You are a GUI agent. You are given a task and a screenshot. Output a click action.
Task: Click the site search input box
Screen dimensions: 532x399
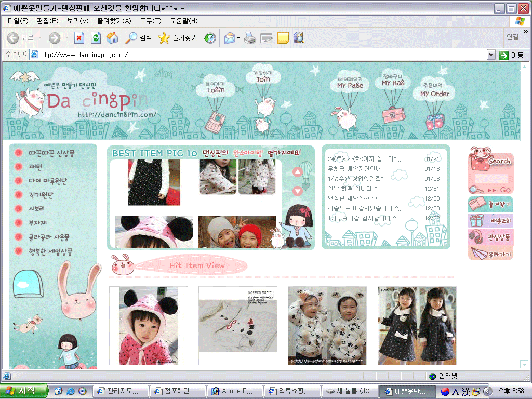[x=491, y=179]
